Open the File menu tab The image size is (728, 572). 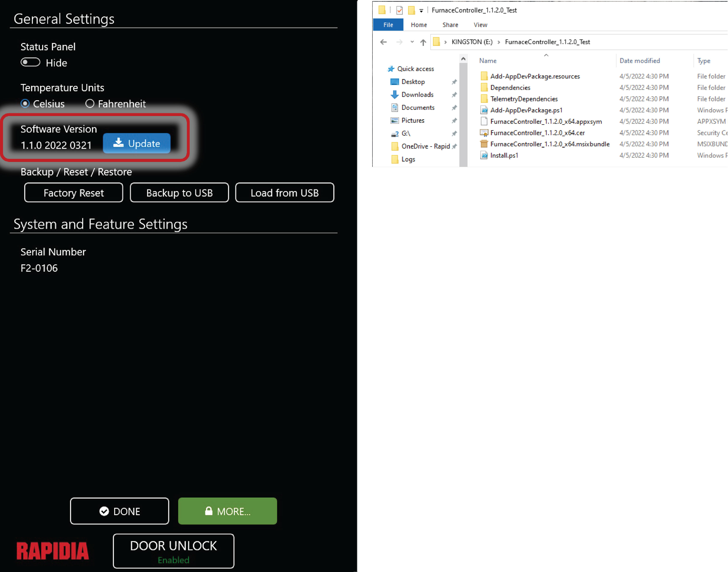[x=388, y=25]
